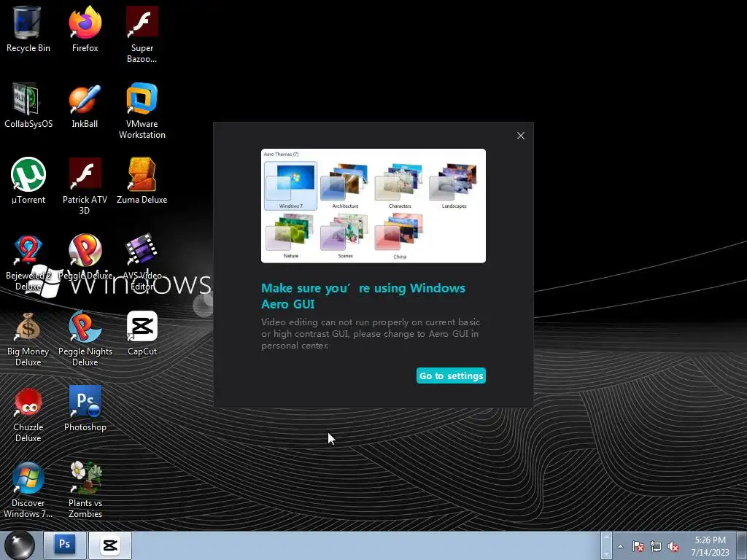Click the Aero Themes (7) label
The width and height of the screenshot is (747, 560).
click(281, 155)
